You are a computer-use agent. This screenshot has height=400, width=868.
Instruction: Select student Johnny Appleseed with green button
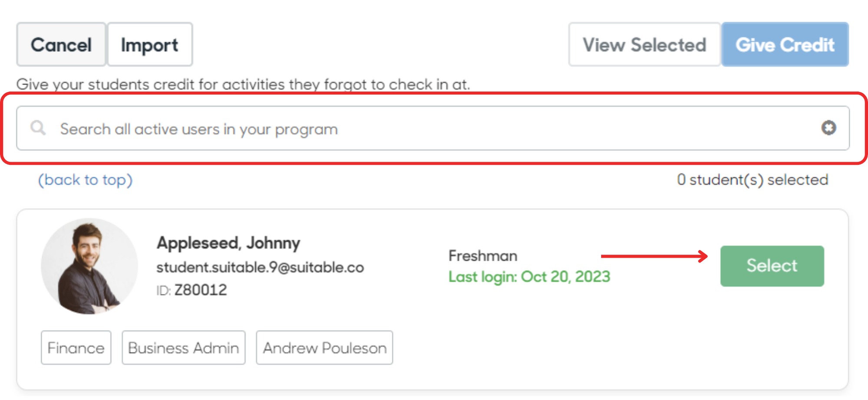click(x=772, y=266)
